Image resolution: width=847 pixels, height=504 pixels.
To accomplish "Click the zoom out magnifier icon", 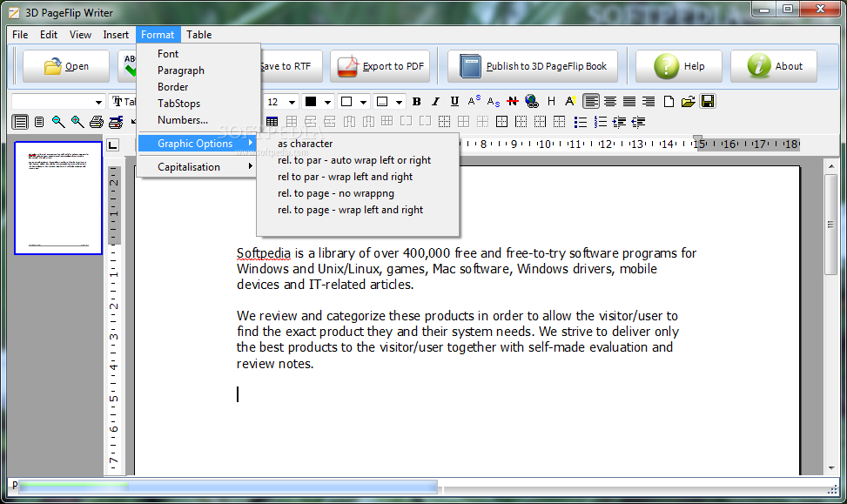I will click(x=58, y=122).
